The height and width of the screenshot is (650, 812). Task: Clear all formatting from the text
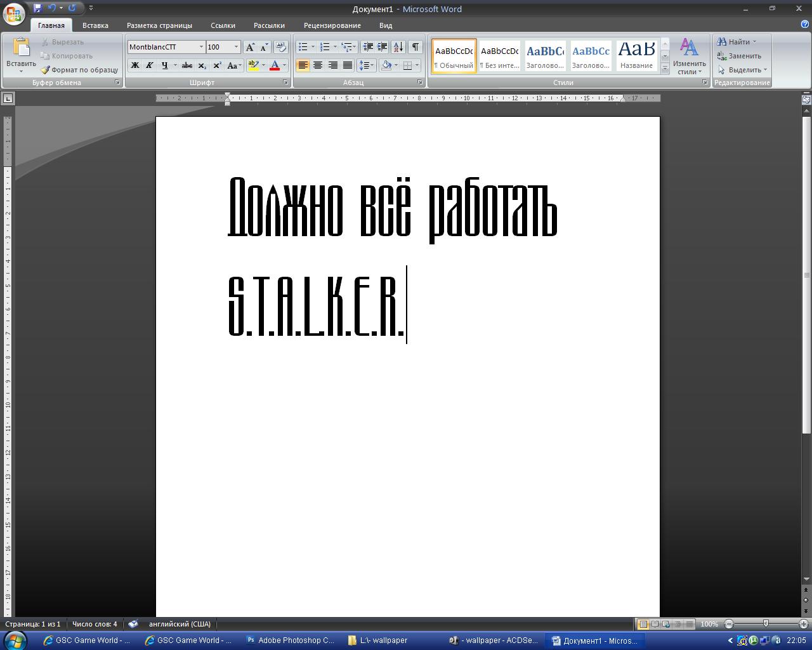pos(281,47)
